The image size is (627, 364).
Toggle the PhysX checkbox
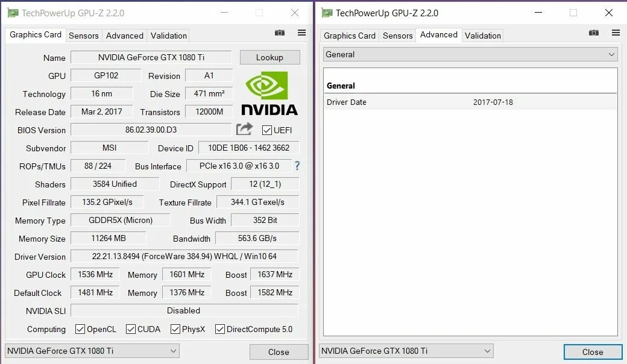tap(175, 329)
